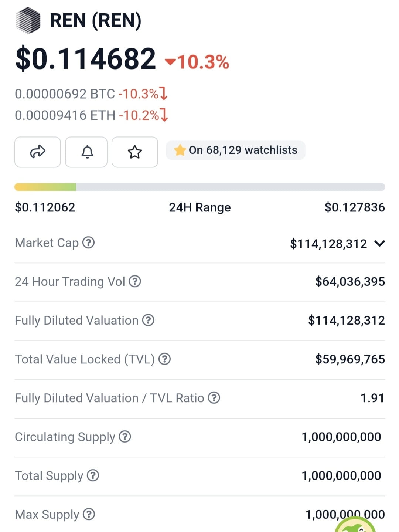Open the 24 Hour Trading Vol tooltip icon
Image resolution: width=399 pixels, height=532 pixels.
(135, 281)
